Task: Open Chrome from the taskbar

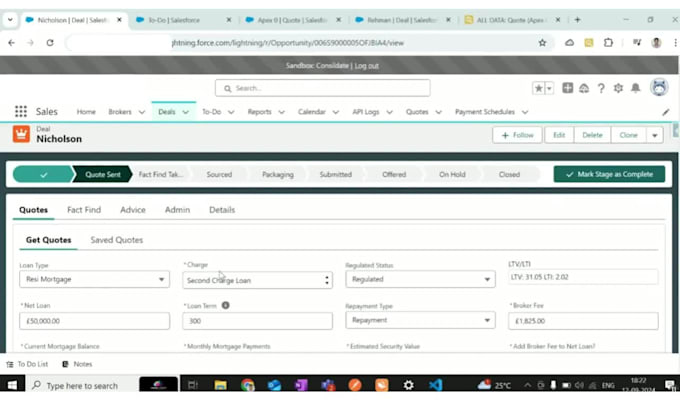Action: [248, 385]
